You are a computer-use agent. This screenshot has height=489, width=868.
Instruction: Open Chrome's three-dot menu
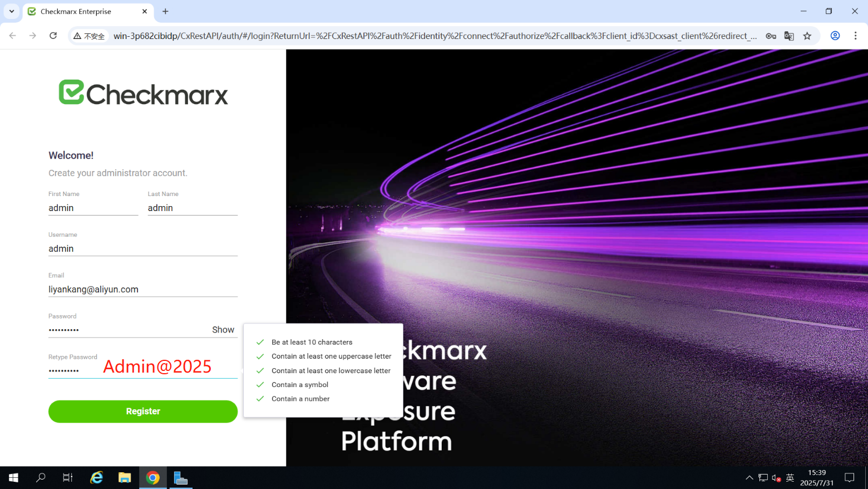click(x=856, y=36)
